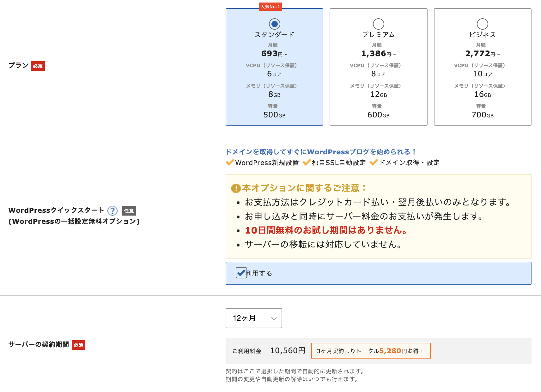Image resolution: width=541 pixels, height=392 pixels.
Task: Click the 必須 badge next to プラン
Action: (x=38, y=66)
